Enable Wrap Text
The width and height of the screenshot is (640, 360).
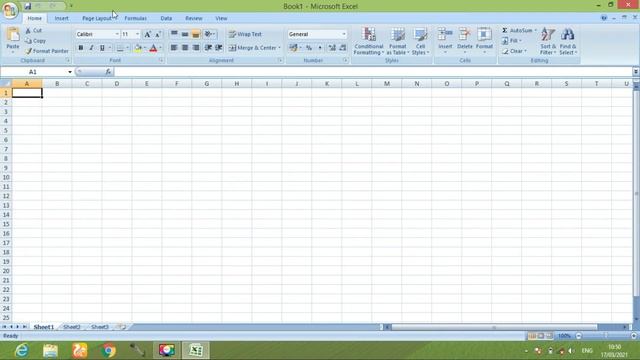pyautogui.click(x=245, y=34)
